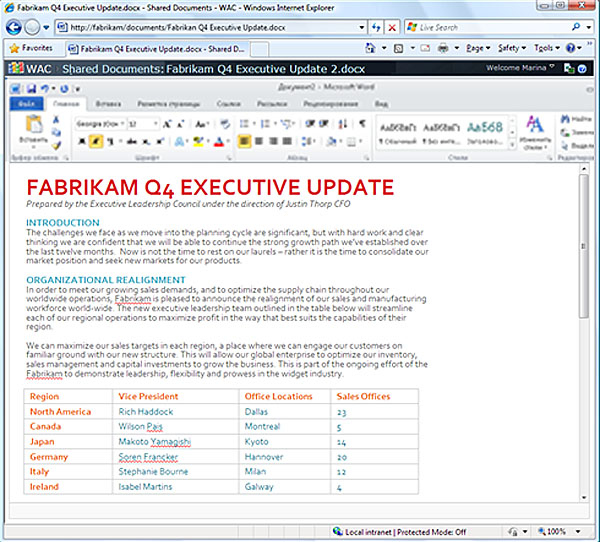This screenshot has height=542, width=600.
Task: Open the Welcome Marina user dropdown
Action: tap(520, 68)
